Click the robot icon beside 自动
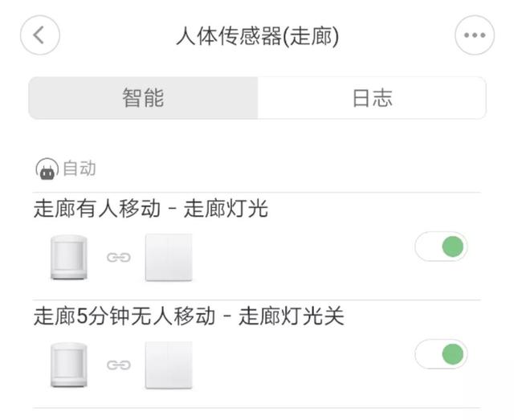Screen dimensions: 514x420 47,169
